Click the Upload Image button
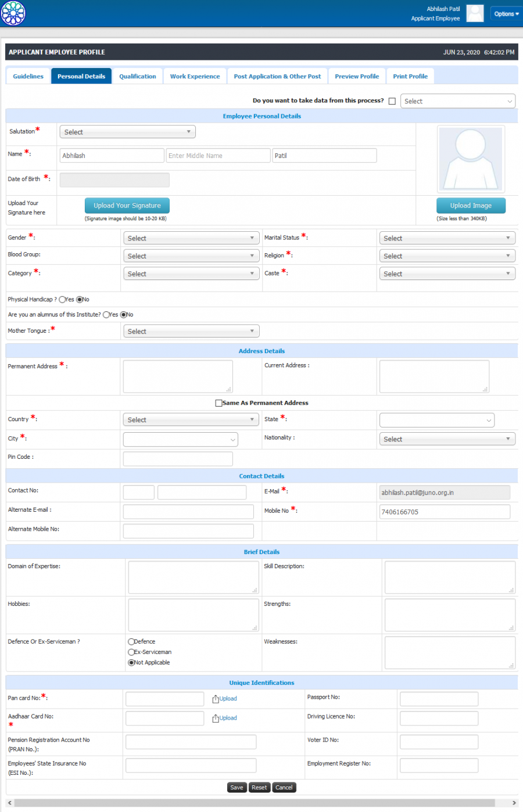 471,206
